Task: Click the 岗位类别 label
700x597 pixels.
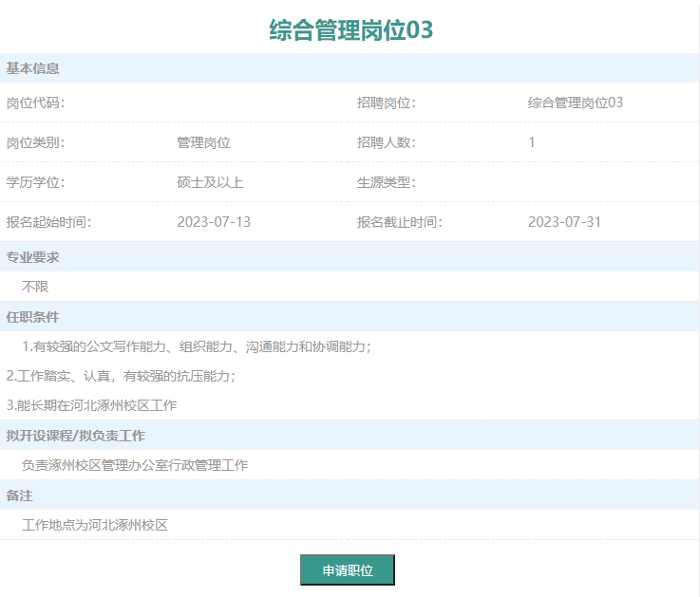Action: coord(35,142)
